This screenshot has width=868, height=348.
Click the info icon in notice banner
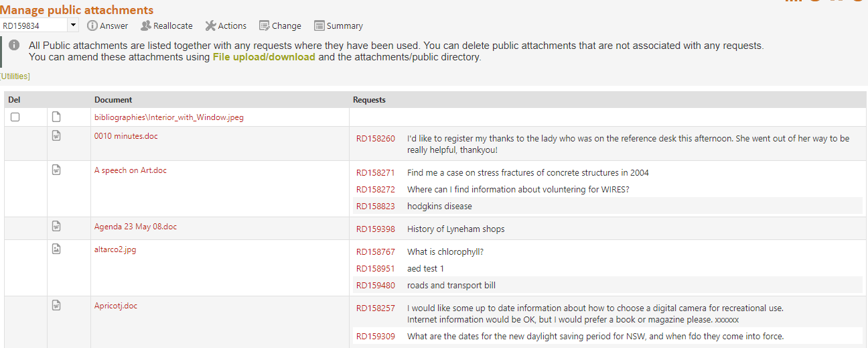click(14, 45)
